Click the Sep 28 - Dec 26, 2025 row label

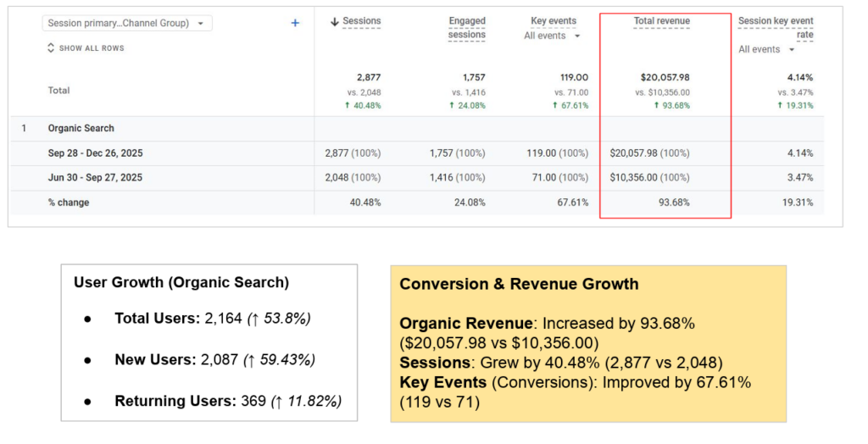(95, 153)
